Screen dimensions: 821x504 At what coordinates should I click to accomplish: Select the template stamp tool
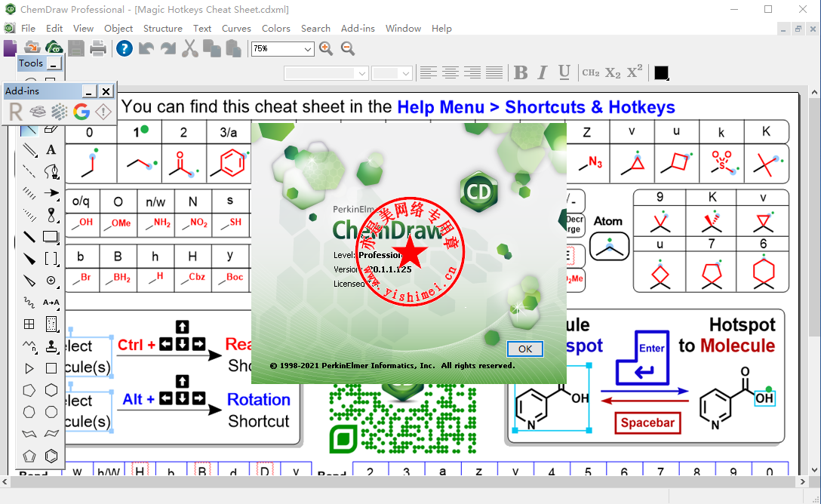[x=51, y=346]
